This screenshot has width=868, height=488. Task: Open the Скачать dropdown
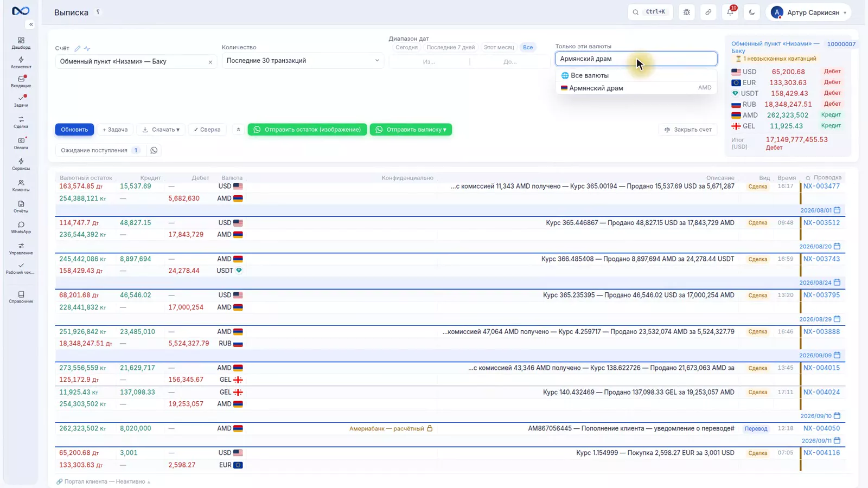[161, 130]
